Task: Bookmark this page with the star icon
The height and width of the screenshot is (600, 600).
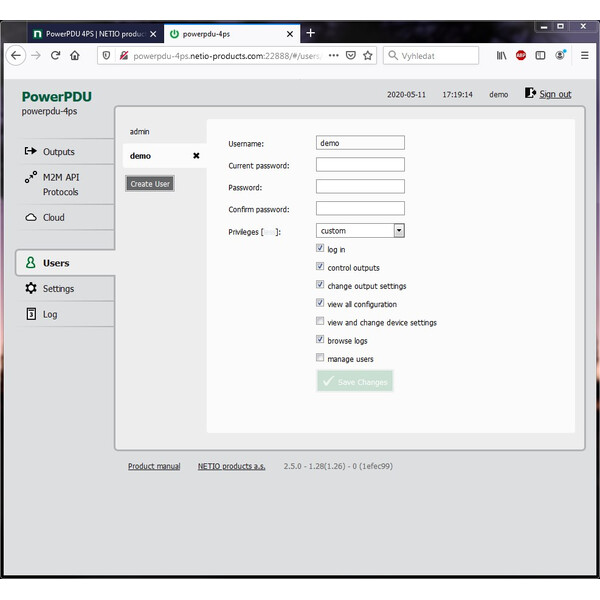Action: tap(368, 56)
